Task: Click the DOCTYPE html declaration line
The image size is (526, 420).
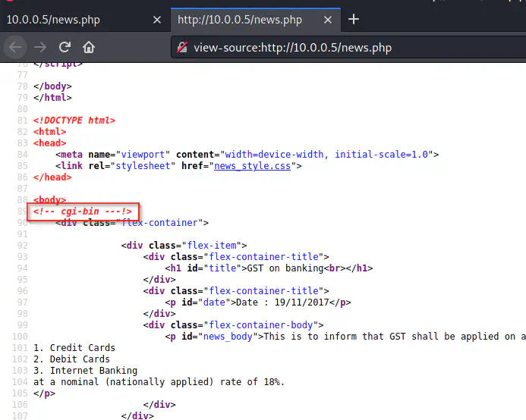Action: (74, 120)
